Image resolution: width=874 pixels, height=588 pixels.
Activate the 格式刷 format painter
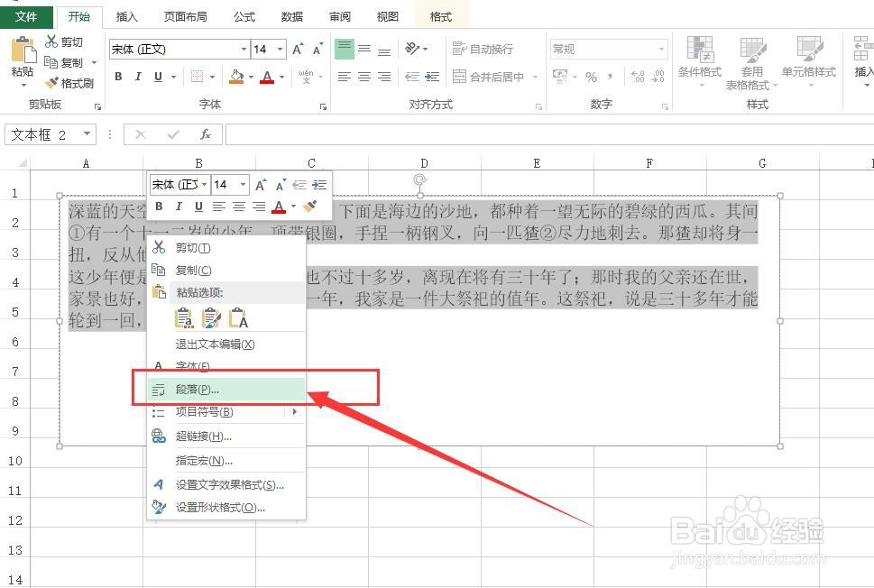(69, 83)
